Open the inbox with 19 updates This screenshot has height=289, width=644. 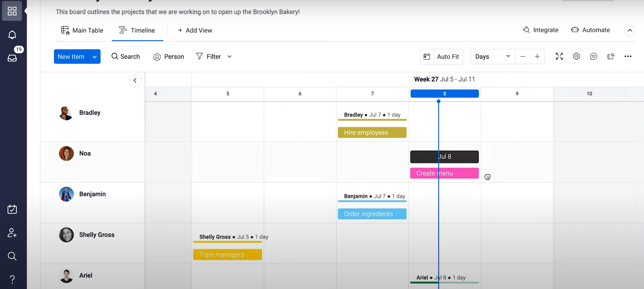[12, 58]
